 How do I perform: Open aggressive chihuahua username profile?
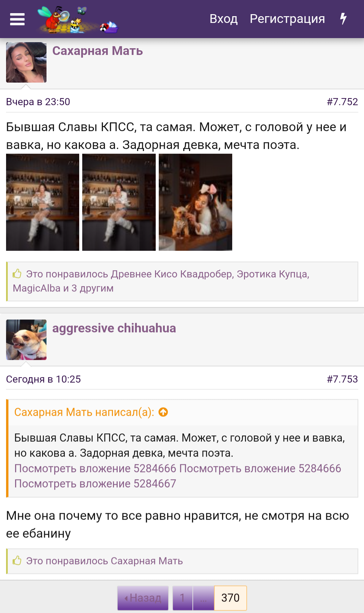114,328
